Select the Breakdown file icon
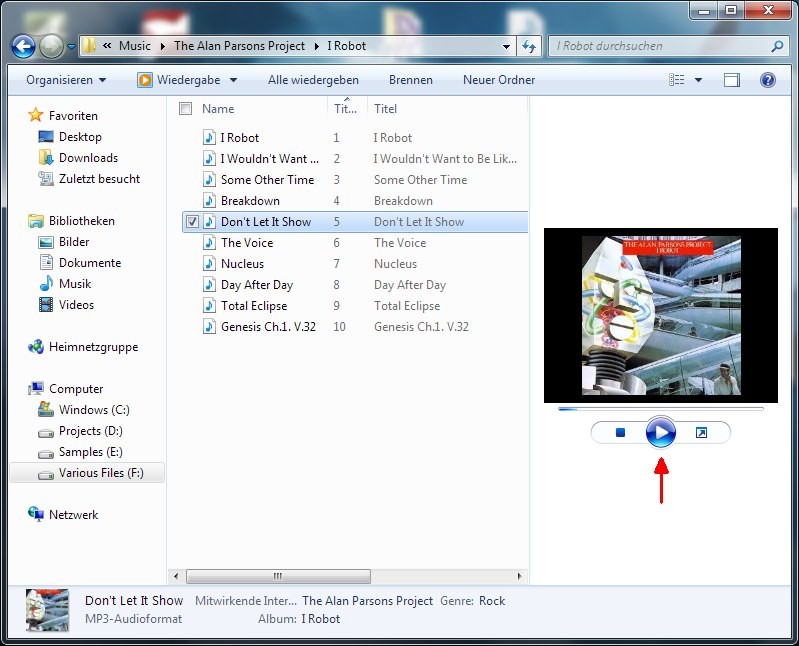This screenshot has height=646, width=799. click(x=209, y=200)
